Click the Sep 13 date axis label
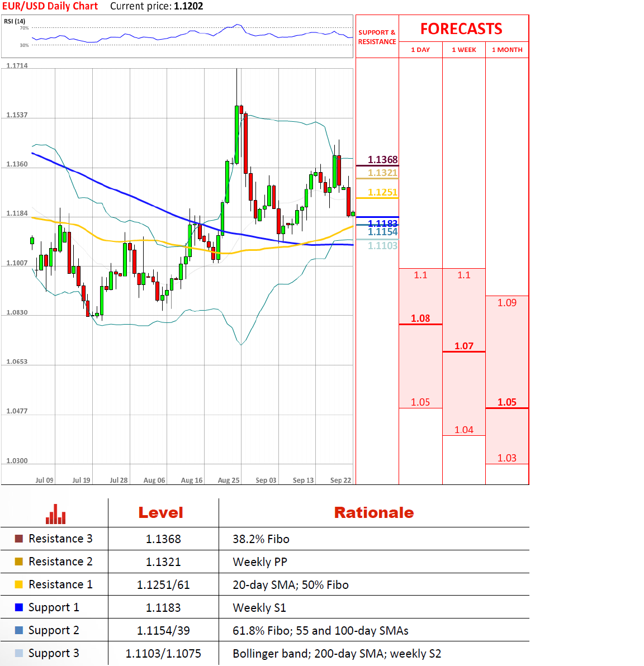This screenshot has height=666, width=644. click(x=303, y=480)
